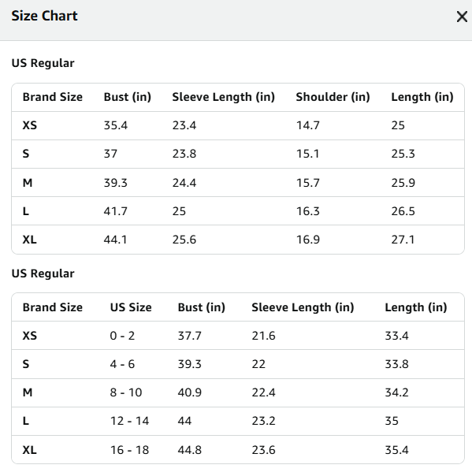Screen dimensions: 472x476
Task: Select the XS row in first table
Action: [x=238, y=125]
